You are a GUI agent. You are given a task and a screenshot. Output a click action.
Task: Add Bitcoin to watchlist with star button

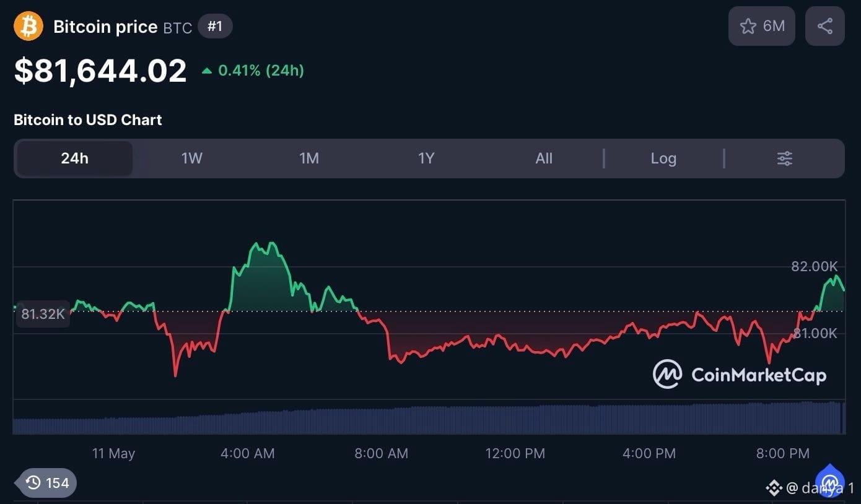761,26
